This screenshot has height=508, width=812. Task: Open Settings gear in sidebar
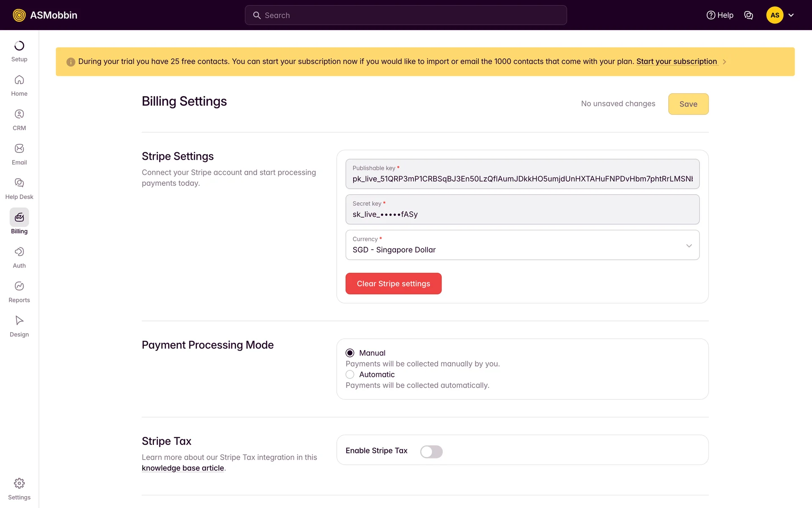[x=19, y=483]
